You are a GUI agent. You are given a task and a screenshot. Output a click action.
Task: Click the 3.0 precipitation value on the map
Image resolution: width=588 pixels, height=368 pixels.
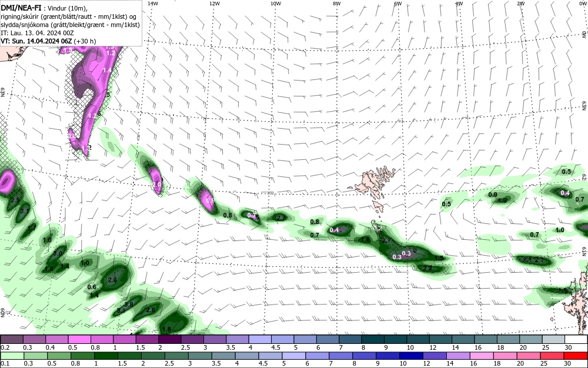[x=58, y=254]
